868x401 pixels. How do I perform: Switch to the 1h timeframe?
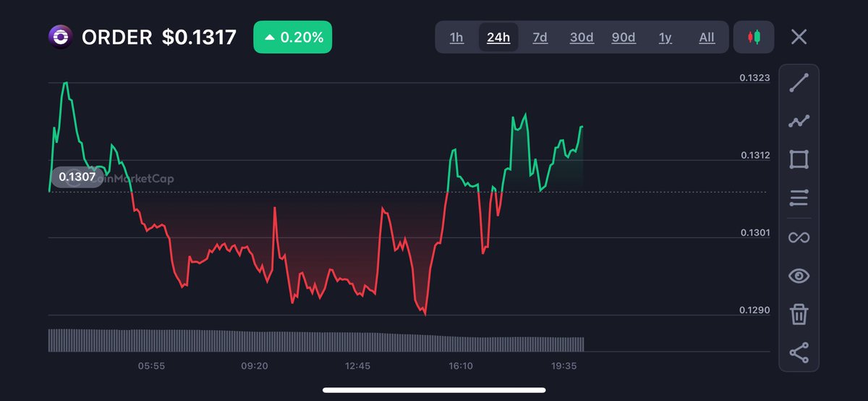pos(456,37)
